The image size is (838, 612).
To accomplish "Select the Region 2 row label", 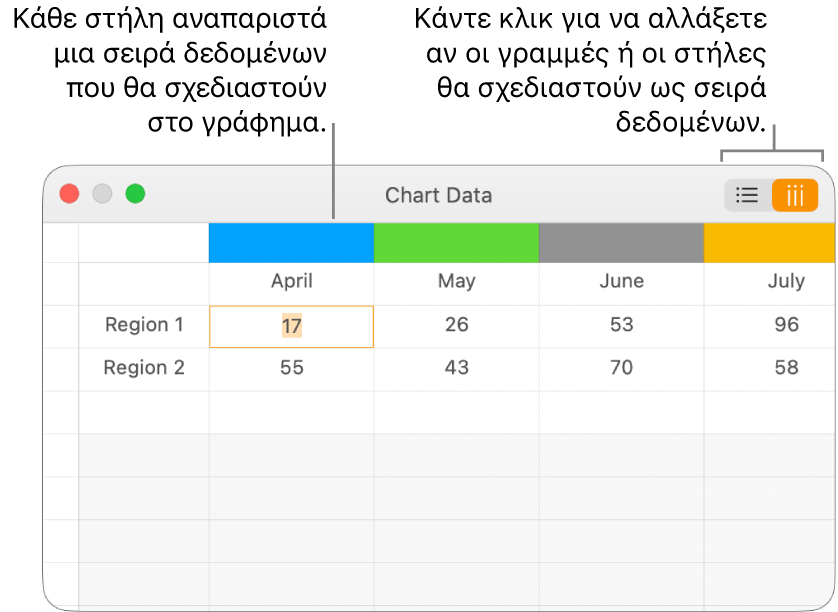I will (x=144, y=368).
